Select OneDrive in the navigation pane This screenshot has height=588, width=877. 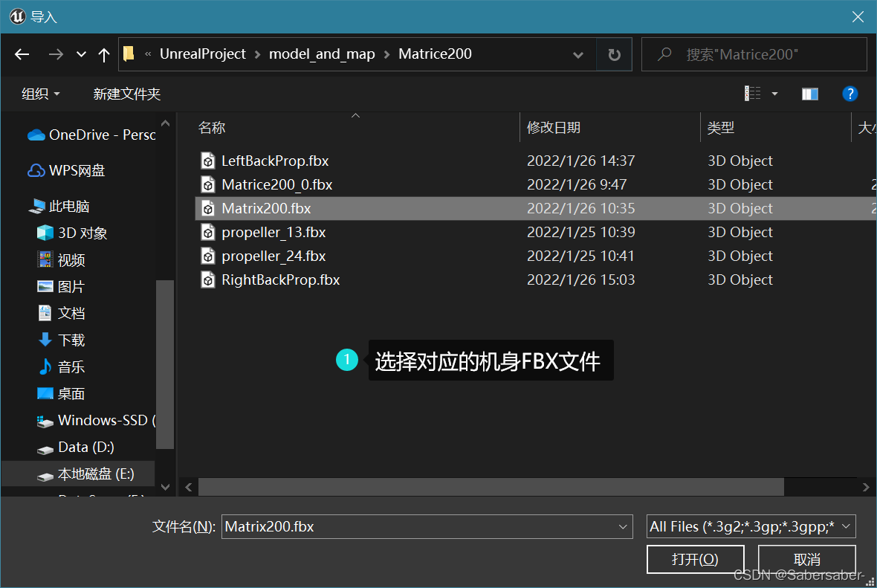(x=91, y=135)
